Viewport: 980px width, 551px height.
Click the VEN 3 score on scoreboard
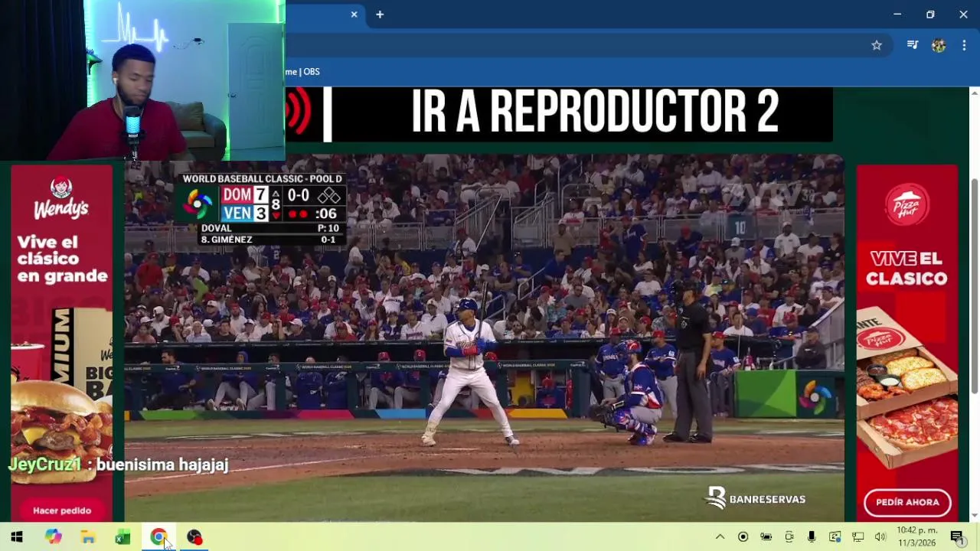coord(245,214)
